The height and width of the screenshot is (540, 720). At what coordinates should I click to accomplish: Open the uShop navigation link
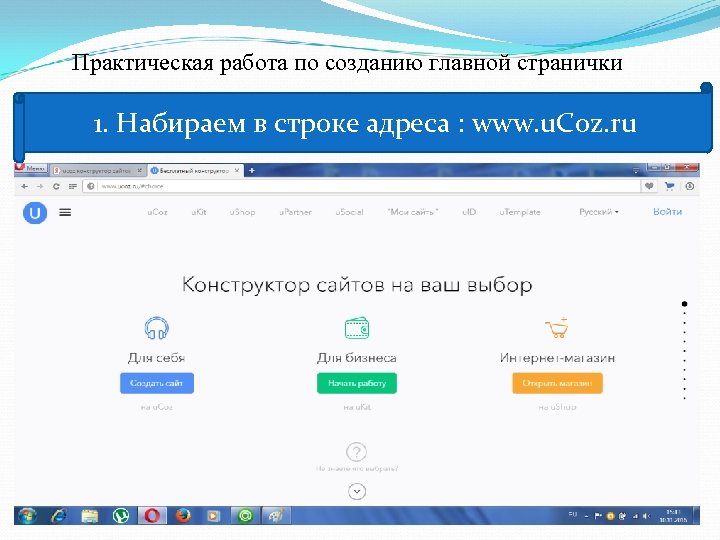click(242, 212)
